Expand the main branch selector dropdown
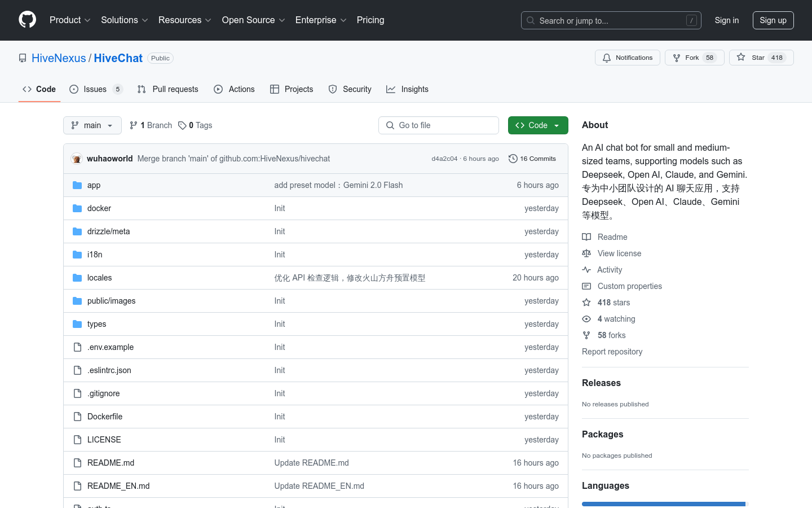Screen dimensions: 812x508 (92, 125)
